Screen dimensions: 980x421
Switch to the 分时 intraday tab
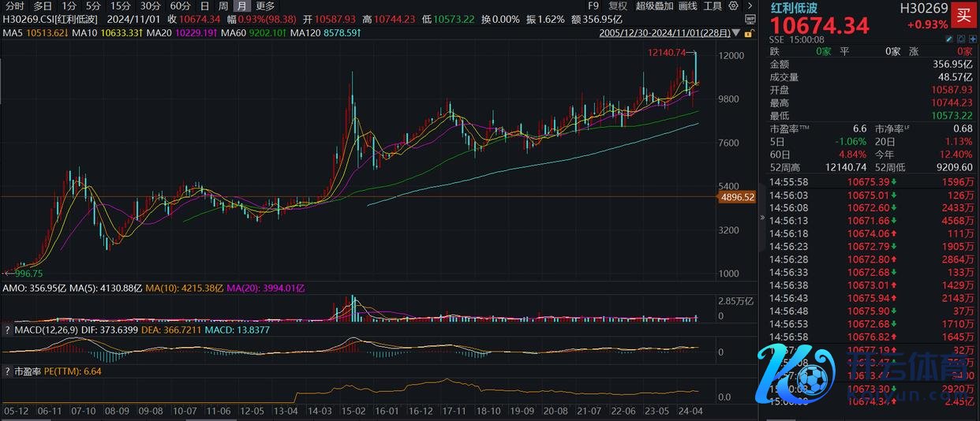15,6
